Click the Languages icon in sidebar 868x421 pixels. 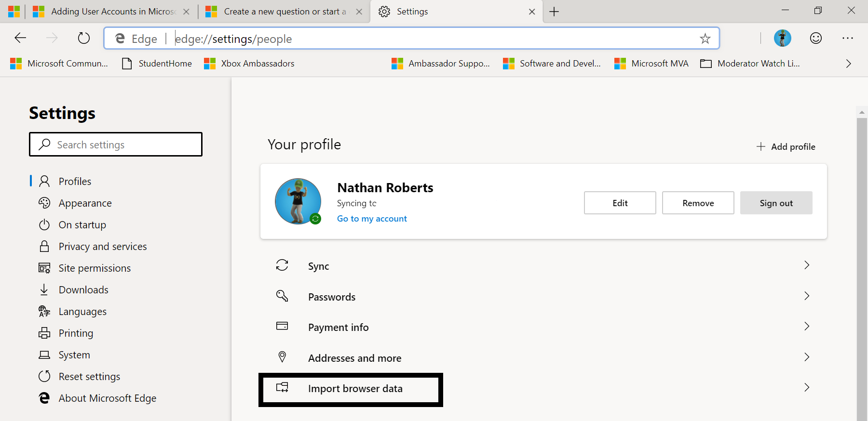[x=44, y=311]
